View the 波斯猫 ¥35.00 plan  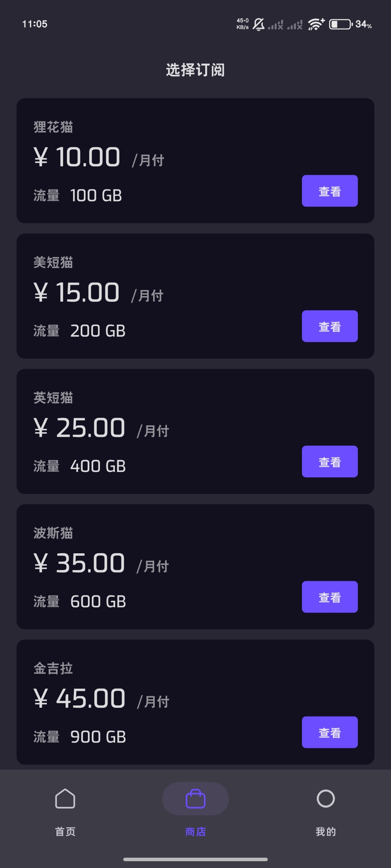tap(329, 597)
